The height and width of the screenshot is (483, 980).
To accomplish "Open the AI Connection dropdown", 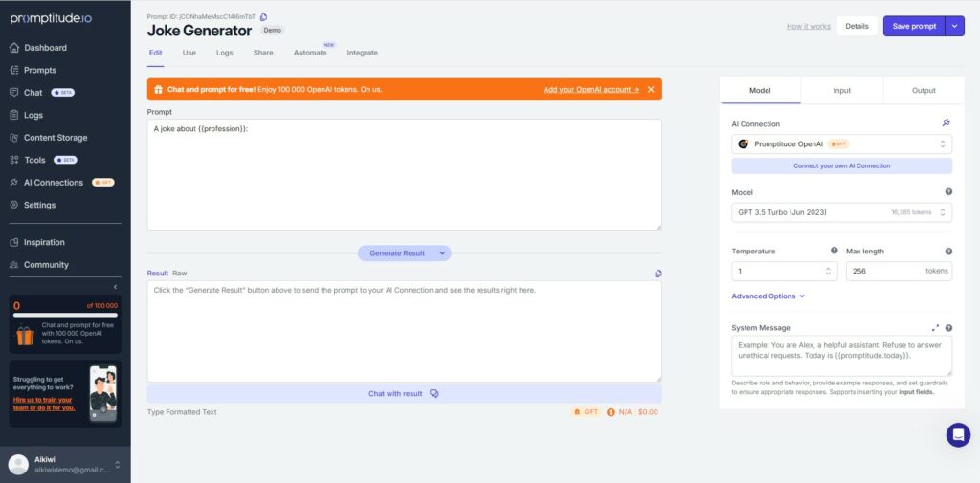I will tap(842, 143).
